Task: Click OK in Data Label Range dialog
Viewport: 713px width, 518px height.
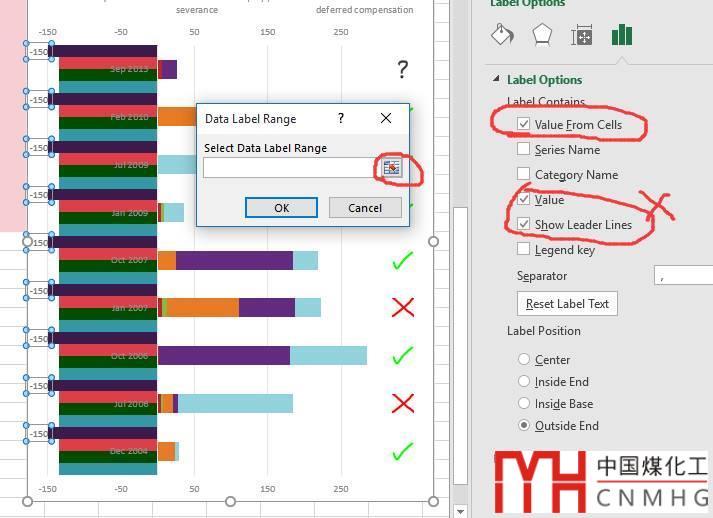Action: point(281,208)
